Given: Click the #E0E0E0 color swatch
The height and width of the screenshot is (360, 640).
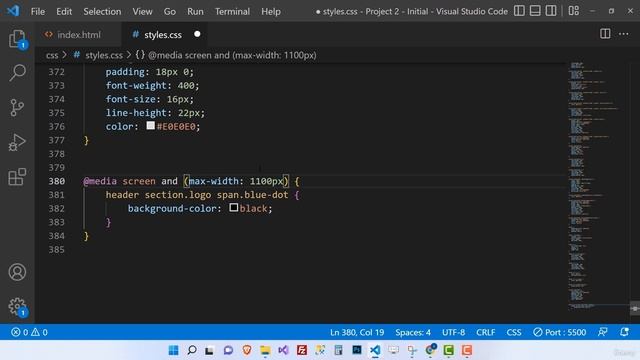Looking at the screenshot, I should (151, 126).
